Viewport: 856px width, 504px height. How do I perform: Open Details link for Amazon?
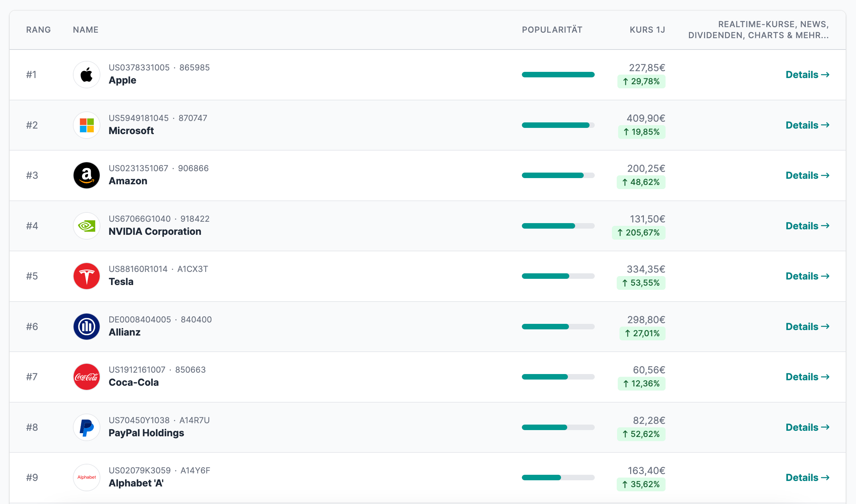tap(808, 175)
